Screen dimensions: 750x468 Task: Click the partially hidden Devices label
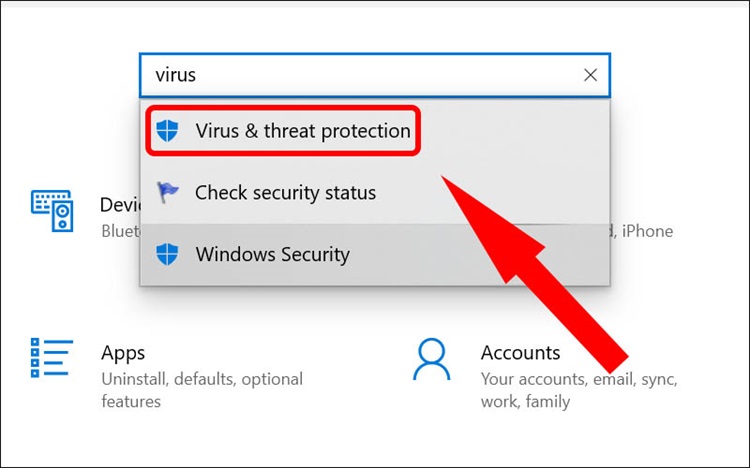tap(119, 205)
